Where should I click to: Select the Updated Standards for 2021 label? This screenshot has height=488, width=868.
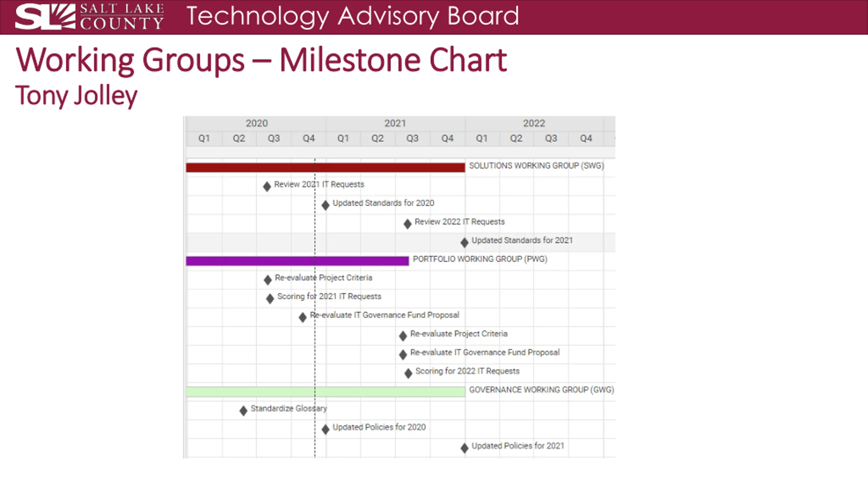click(522, 240)
